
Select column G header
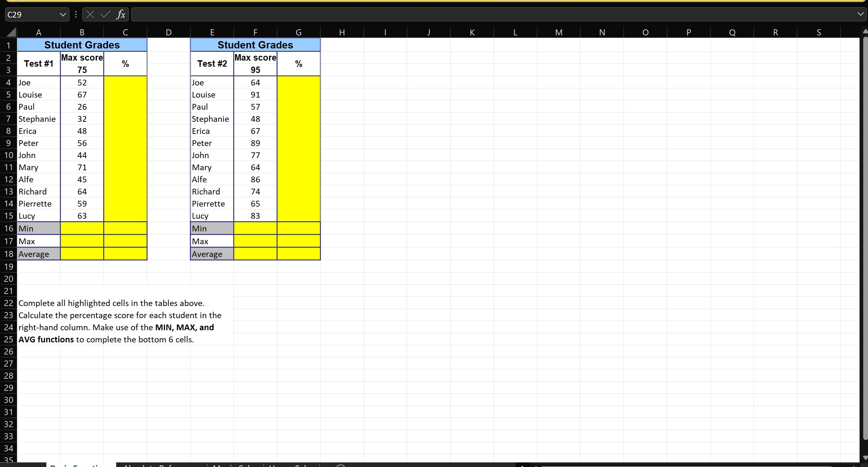pyautogui.click(x=299, y=33)
